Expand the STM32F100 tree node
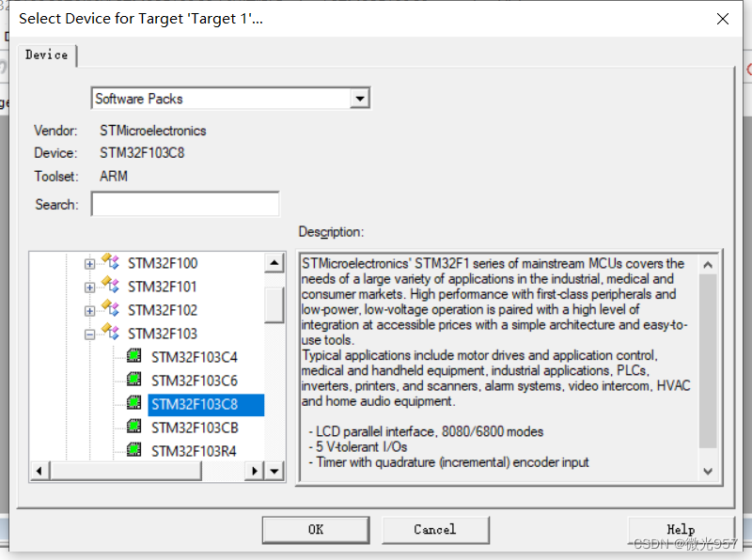This screenshot has width=752, height=560. [89, 264]
